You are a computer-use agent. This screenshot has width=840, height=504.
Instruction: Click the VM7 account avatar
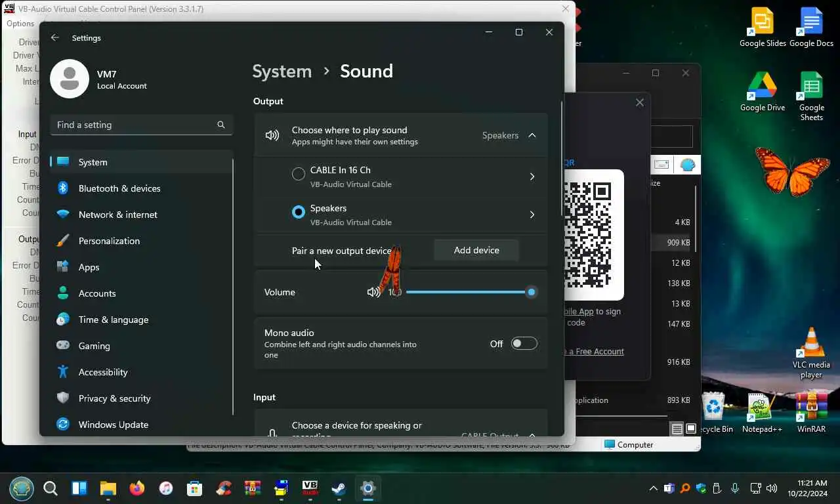pyautogui.click(x=70, y=79)
